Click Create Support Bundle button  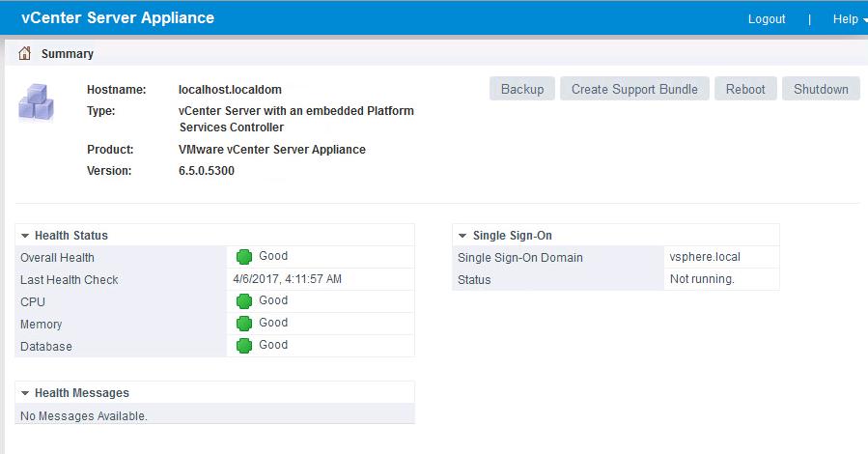point(634,89)
